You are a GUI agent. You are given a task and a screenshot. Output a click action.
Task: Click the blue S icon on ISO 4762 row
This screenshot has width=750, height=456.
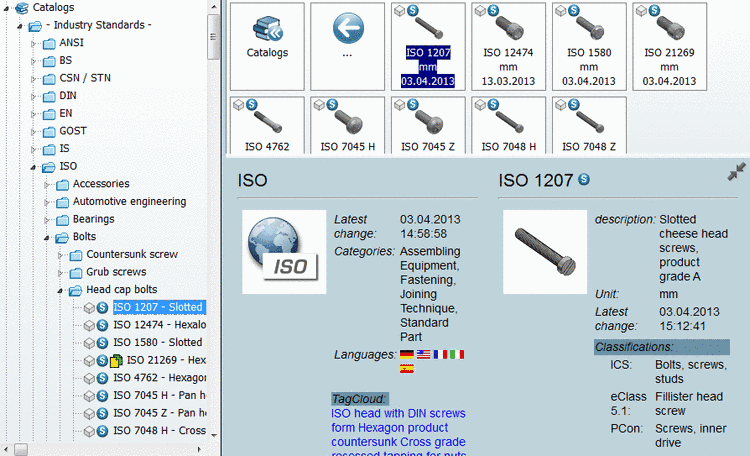102,378
